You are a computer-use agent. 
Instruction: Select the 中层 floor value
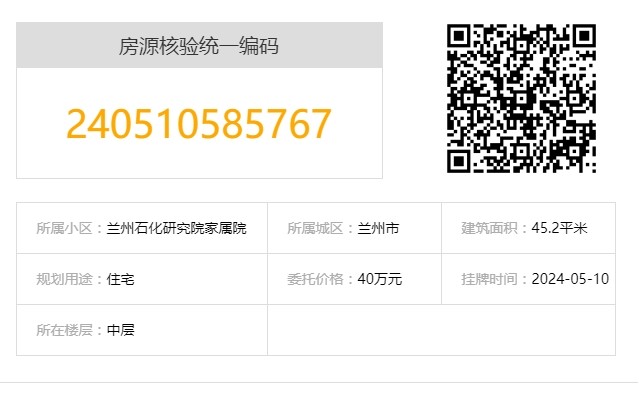point(121,330)
